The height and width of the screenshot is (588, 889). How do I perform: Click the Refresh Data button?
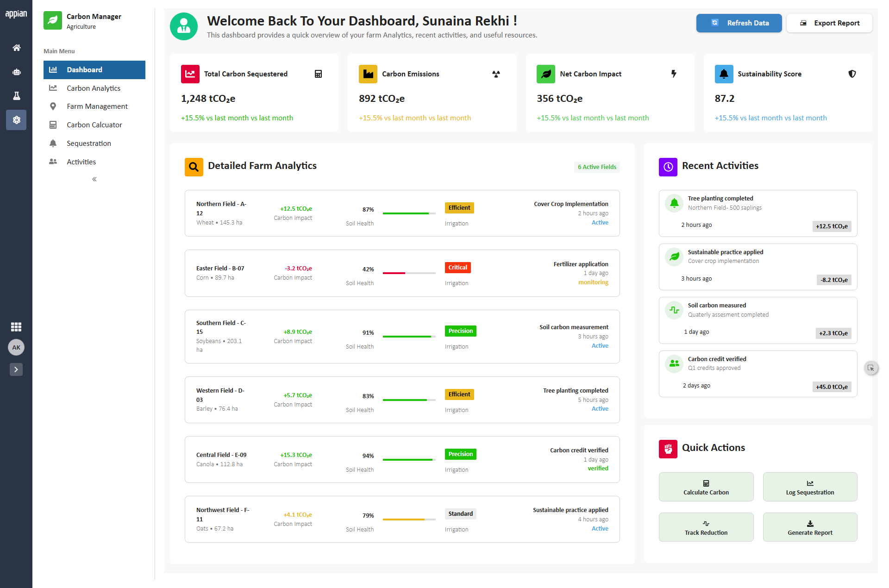point(739,23)
